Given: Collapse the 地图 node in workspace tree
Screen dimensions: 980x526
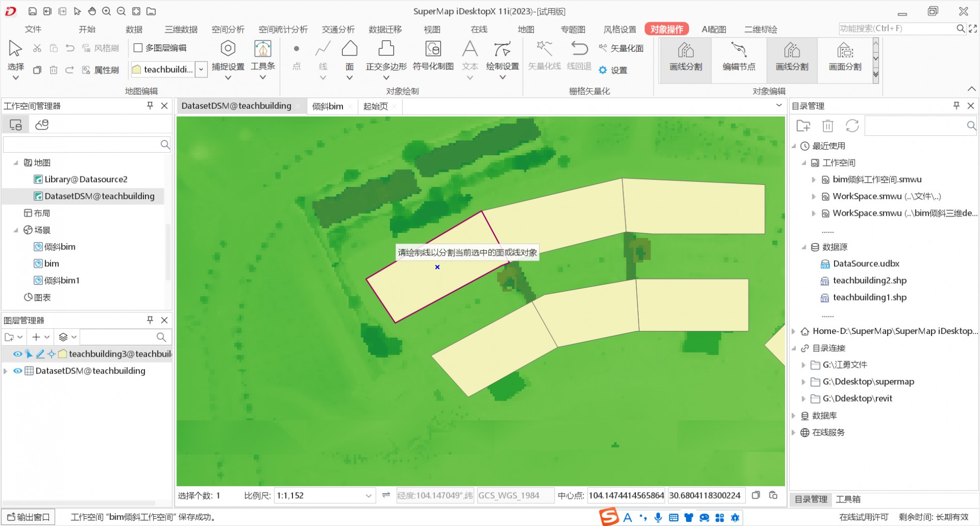Looking at the screenshot, I should 15,163.
